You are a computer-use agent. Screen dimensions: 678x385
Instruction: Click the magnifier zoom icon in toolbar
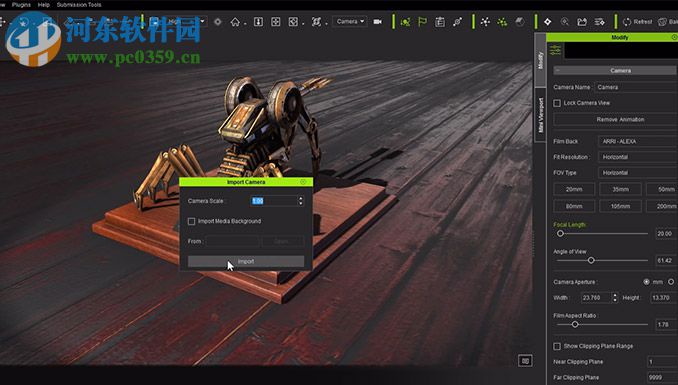pos(565,22)
